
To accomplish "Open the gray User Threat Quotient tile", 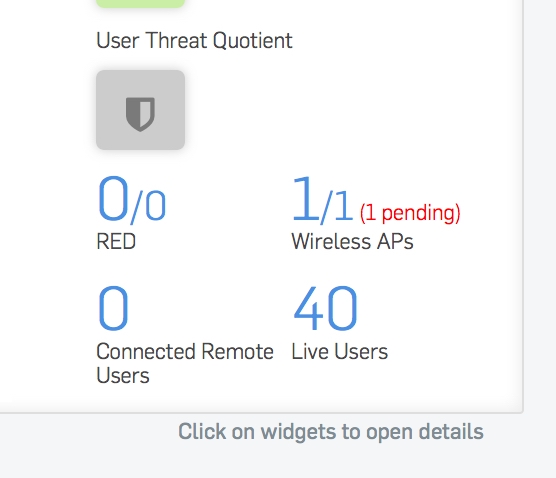I will point(140,110).
